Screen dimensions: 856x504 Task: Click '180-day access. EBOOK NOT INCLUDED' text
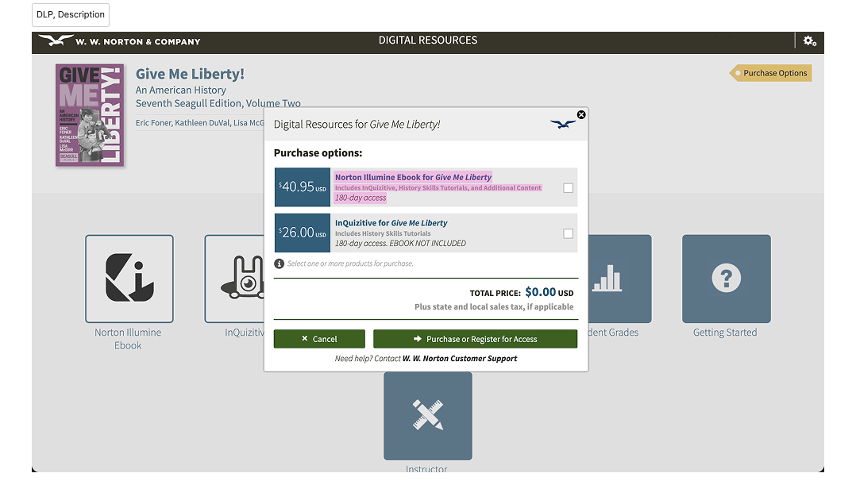click(x=400, y=244)
